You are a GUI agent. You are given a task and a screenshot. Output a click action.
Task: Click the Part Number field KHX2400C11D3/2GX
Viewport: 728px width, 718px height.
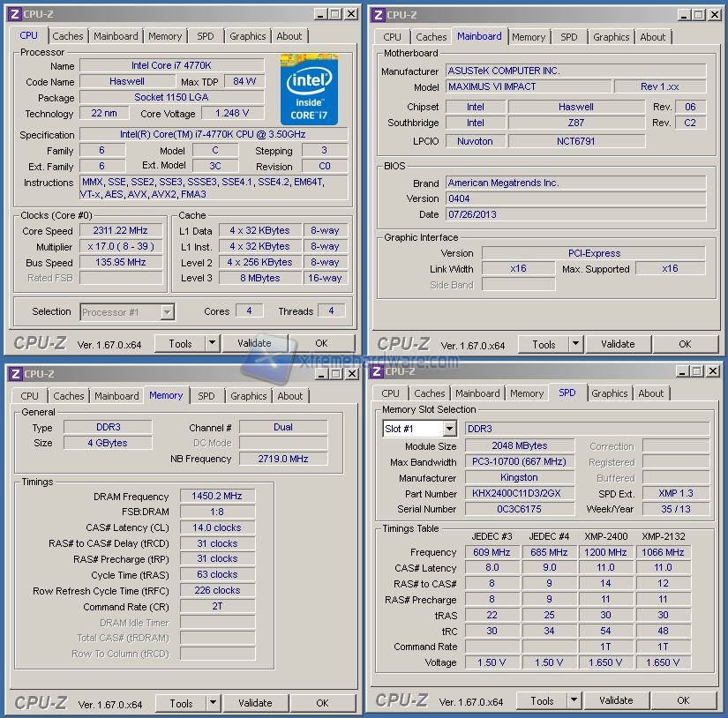[x=518, y=494]
